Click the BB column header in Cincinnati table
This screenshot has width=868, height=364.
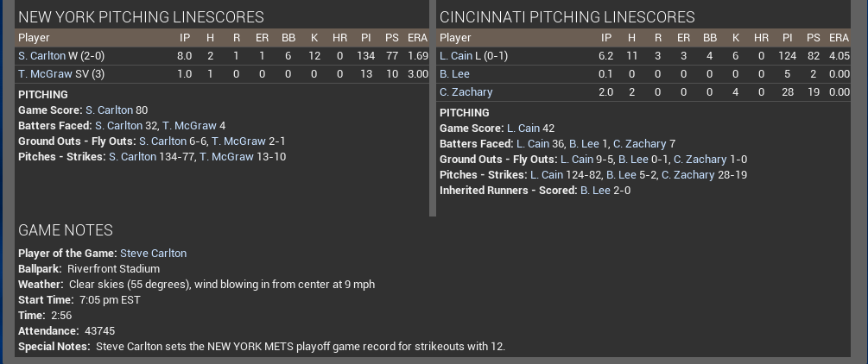click(x=710, y=38)
